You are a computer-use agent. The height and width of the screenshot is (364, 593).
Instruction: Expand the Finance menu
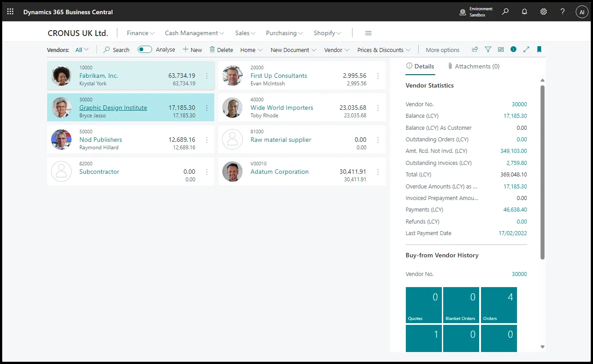click(140, 33)
